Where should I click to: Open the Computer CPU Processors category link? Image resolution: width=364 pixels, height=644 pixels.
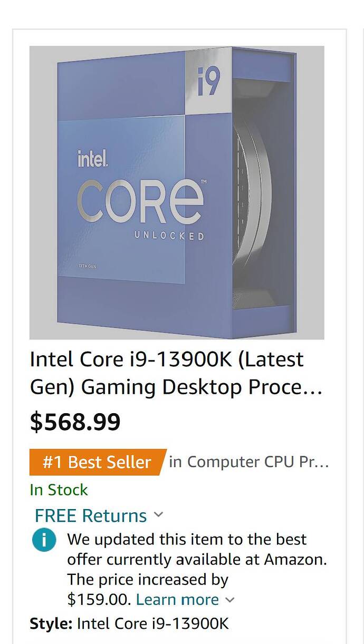point(251,462)
